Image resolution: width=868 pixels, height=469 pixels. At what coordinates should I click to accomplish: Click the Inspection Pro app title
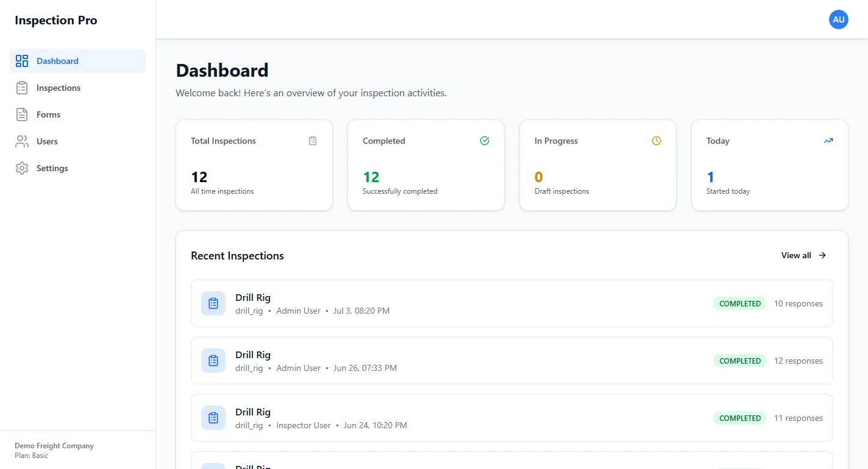(x=55, y=20)
